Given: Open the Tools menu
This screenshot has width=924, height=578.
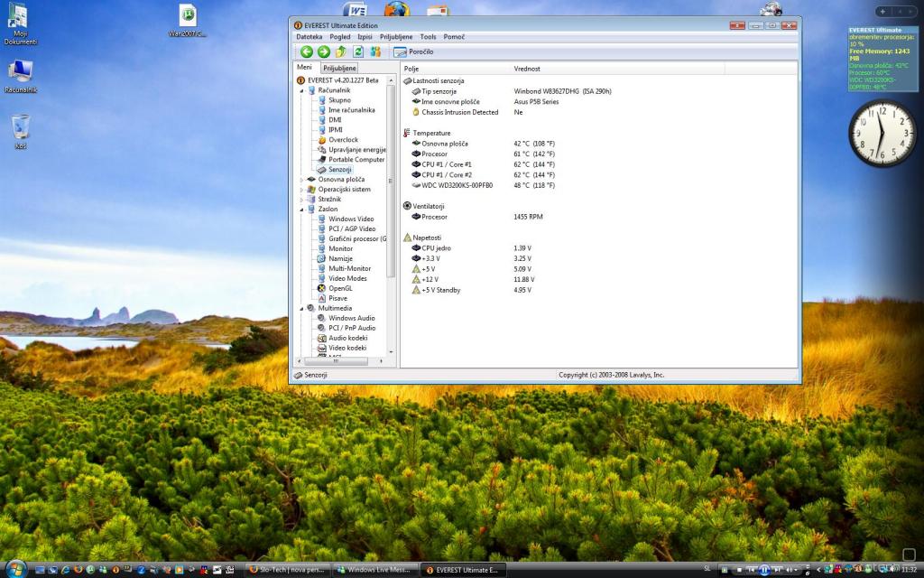Looking at the screenshot, I should point(428,36).
